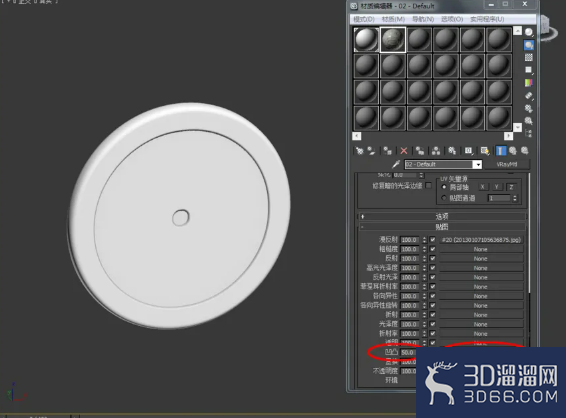
Task: Select the 贴图通道 radio button
Action: pyautogui.click(x=444, y=198)
